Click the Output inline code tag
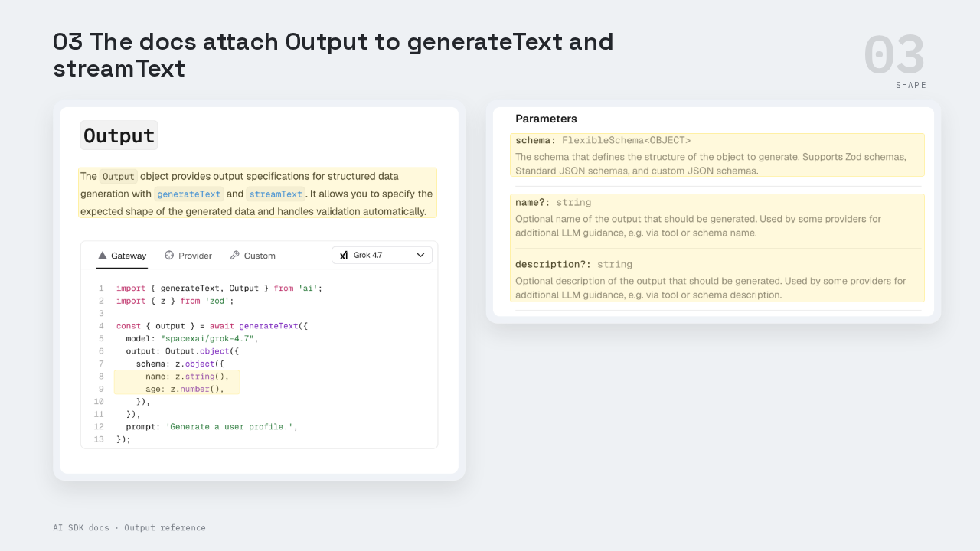The width and height of the screenshot is (980, 551). point(119,177)
